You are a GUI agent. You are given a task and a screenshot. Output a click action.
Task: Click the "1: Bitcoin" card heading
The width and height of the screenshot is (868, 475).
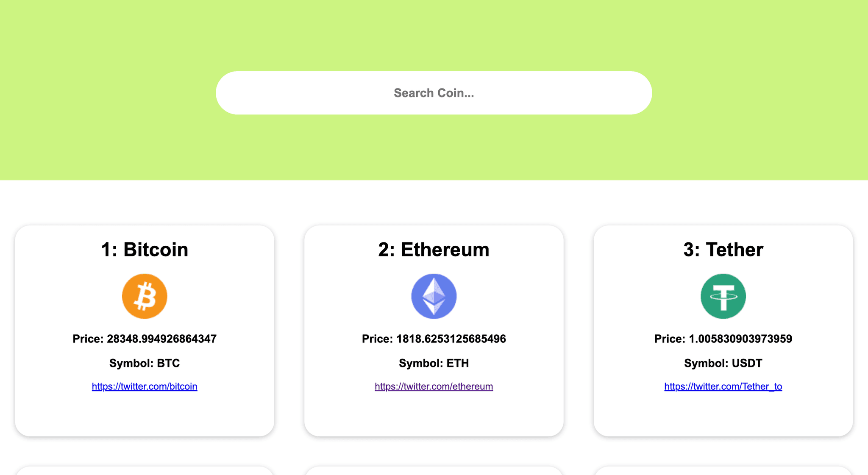pyautogui.click(x=145, y=250)
